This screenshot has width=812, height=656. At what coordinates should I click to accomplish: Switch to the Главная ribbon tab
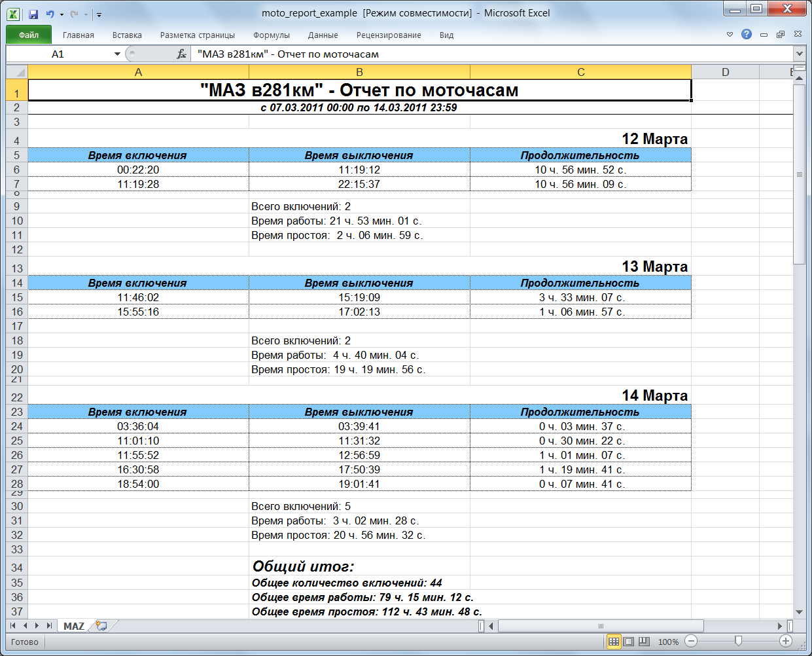tap(79, 35)
